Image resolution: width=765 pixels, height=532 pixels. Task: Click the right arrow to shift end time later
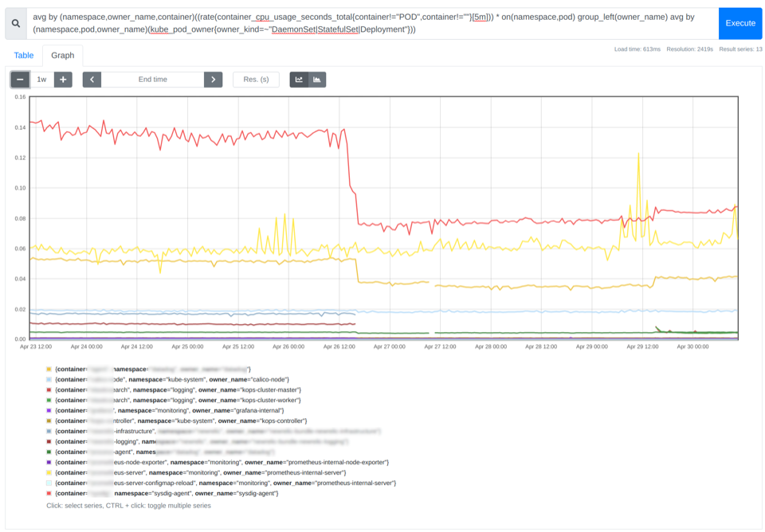213,80
